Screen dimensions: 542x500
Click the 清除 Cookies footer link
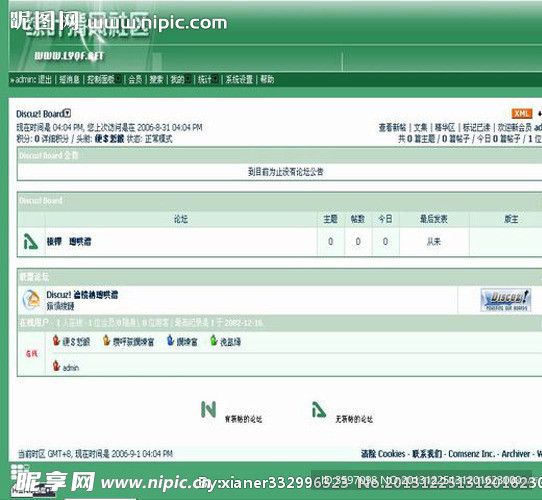tap(383, 454)
